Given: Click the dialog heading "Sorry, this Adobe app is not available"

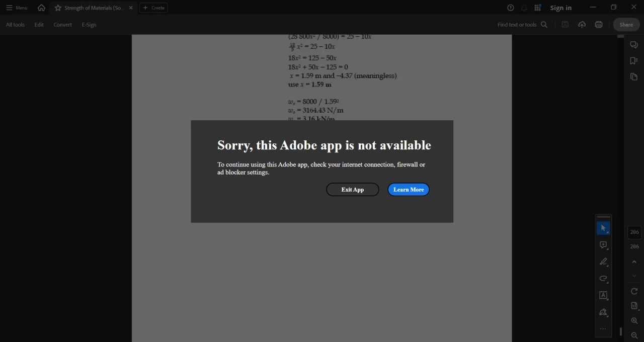Looking at the screenshot, I should (324, 145).
